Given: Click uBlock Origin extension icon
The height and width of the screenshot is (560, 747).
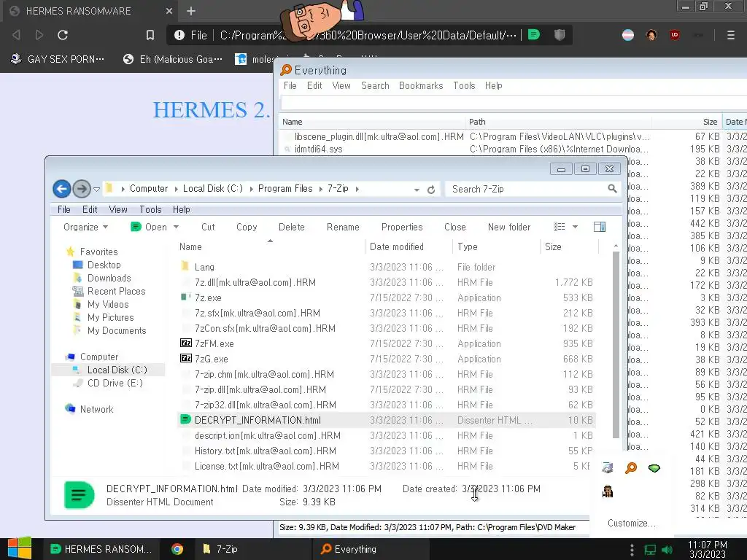Looking at the screenshot, I should 675,35.
